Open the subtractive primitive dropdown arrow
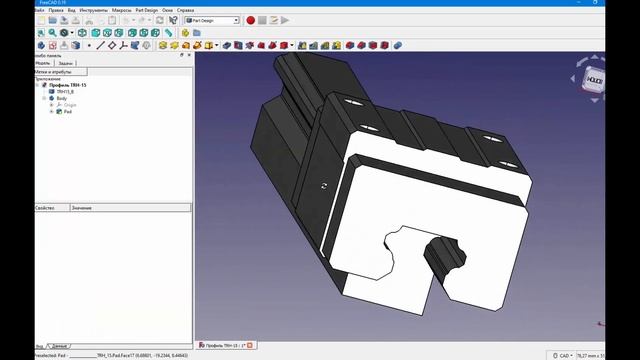 click(x=292, y=45)
